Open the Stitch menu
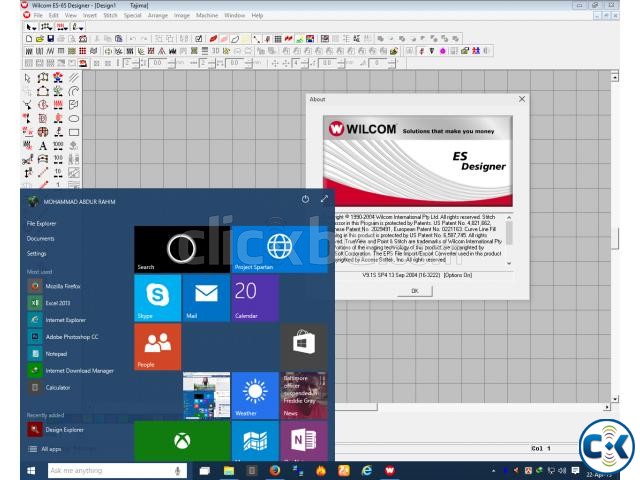This screenshot has width=640, height=480. 103,16
